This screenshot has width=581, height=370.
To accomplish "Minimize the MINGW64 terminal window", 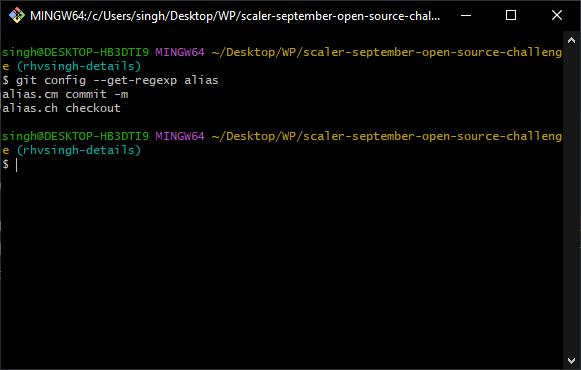I will [466, 16].
